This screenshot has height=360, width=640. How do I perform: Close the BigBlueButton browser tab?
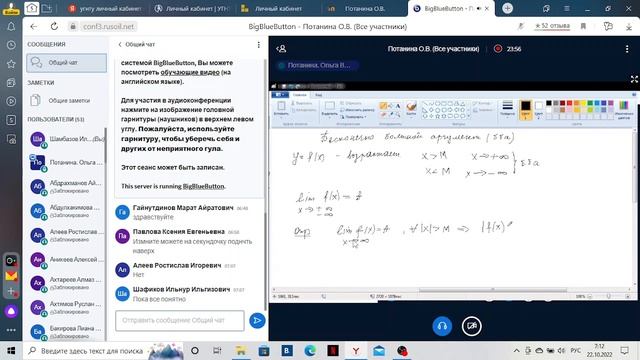(487, 9)
